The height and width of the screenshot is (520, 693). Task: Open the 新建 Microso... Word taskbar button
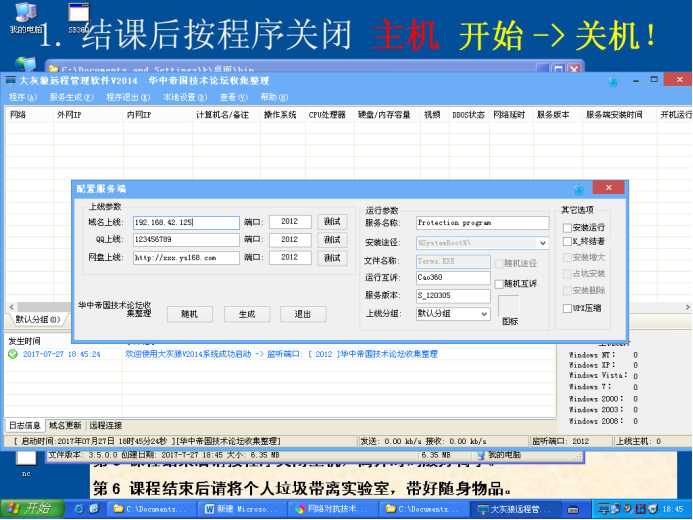point(241,509)
